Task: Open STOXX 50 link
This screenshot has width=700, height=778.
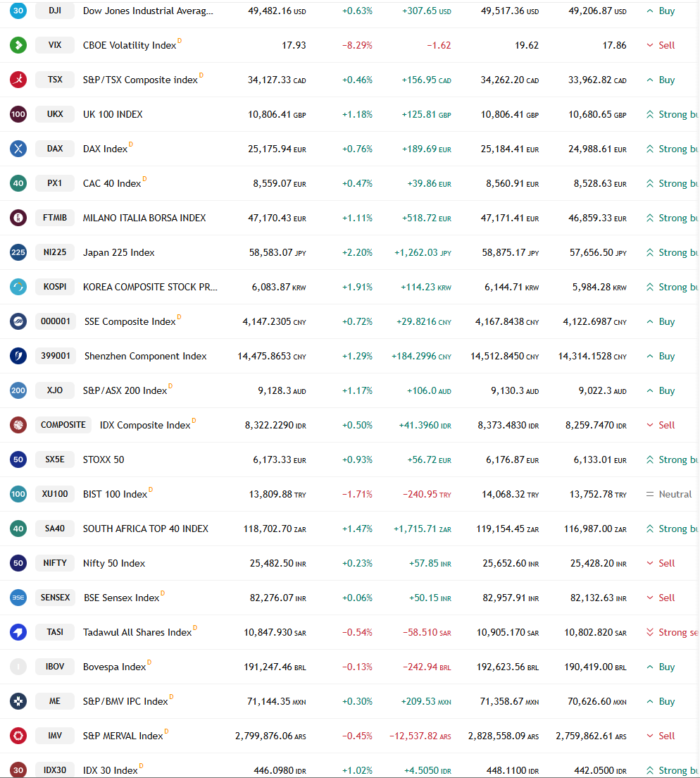Action: tap(104, 459)
